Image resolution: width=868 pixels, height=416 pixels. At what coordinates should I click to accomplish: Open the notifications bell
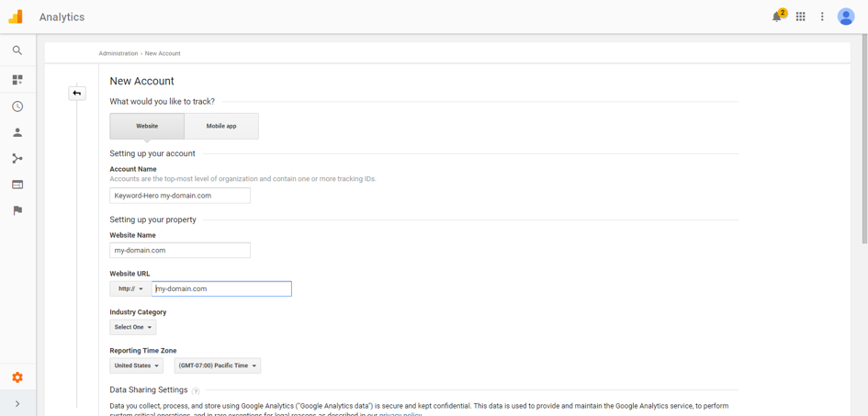pyautogui.click(x=777, y=17)
